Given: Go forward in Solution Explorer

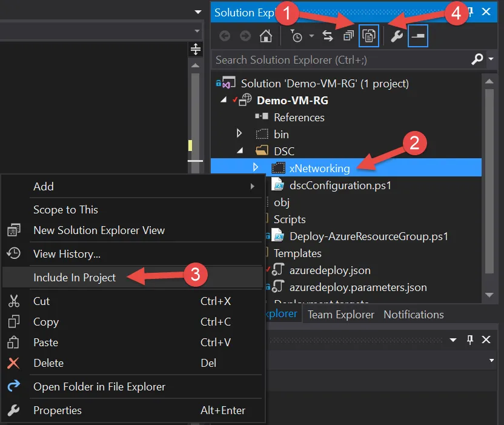Looking at the screenshot, I should tap(245, 36).
